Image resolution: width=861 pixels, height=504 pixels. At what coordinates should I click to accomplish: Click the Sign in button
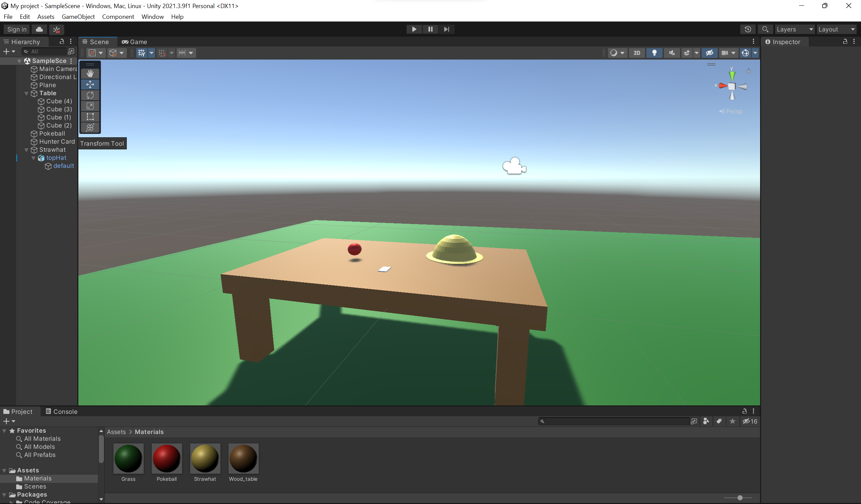click(x=16, y=29)
